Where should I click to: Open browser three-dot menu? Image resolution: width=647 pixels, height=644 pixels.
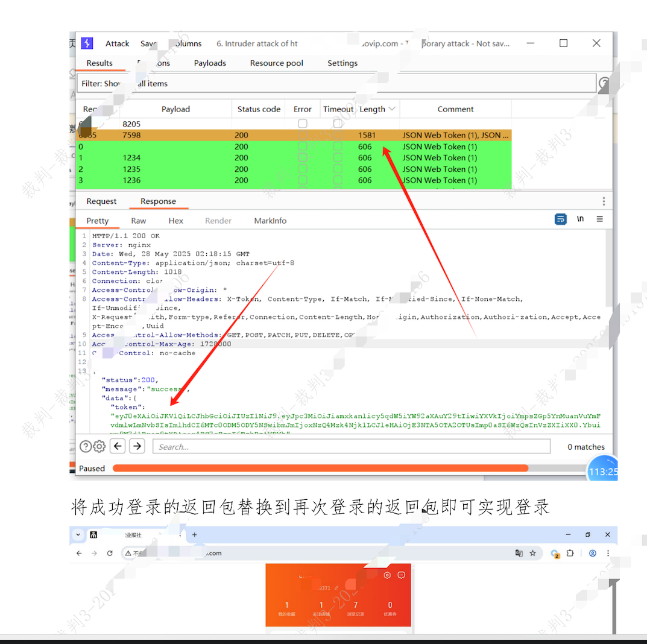coord(608,553)
